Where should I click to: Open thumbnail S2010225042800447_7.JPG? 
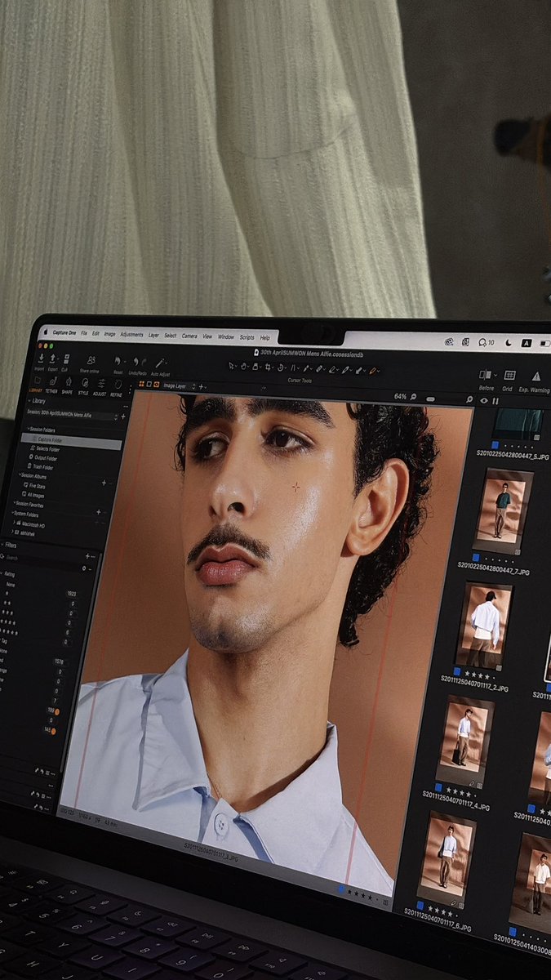click(x=503, y=510)
